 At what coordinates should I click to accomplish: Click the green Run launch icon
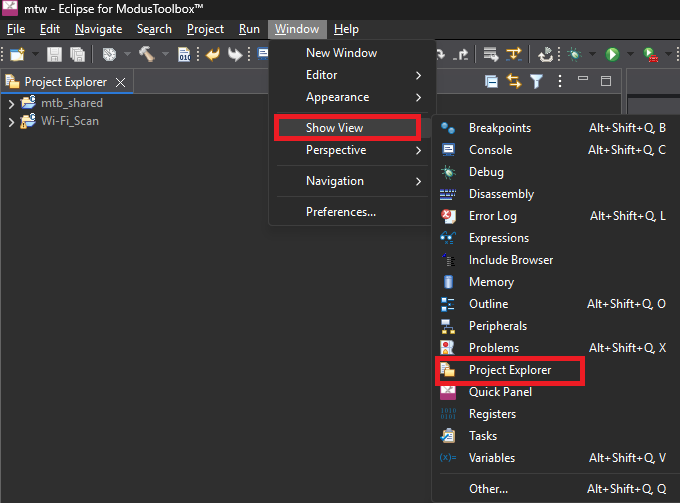coord(612,54)
